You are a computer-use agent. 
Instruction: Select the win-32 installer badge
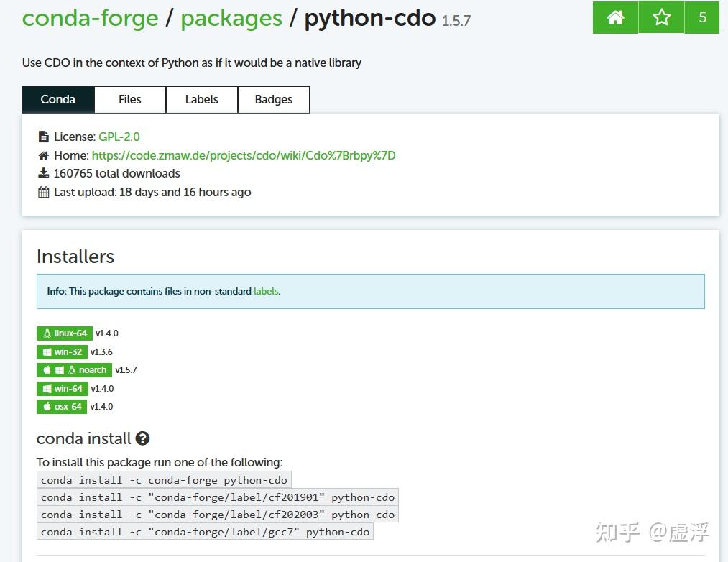pos(62,351)
